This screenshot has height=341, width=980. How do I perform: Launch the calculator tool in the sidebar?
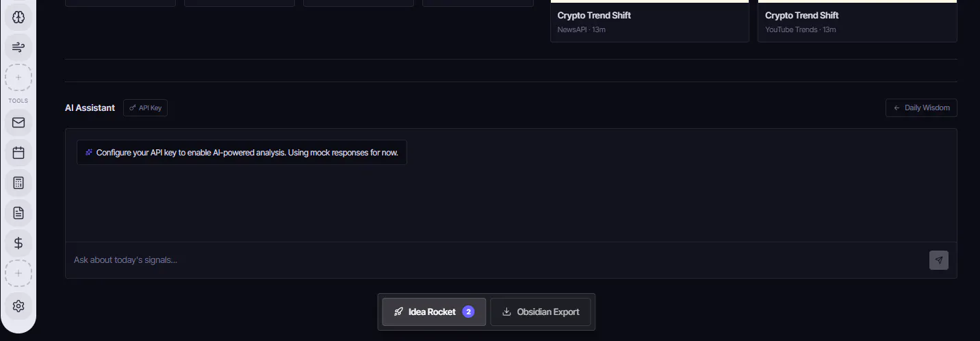point(18,183)
